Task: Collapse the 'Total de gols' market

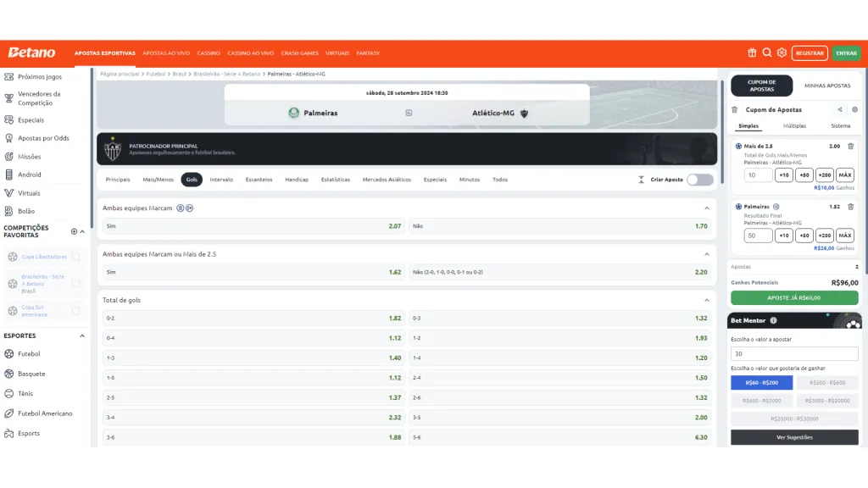Action: coord(707,300)
